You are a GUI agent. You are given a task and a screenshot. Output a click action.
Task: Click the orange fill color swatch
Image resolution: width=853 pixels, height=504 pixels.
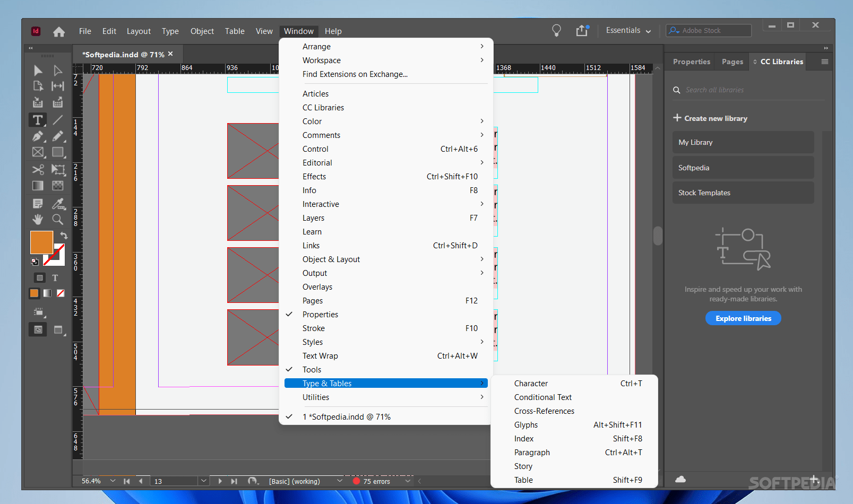pos(41,242)
